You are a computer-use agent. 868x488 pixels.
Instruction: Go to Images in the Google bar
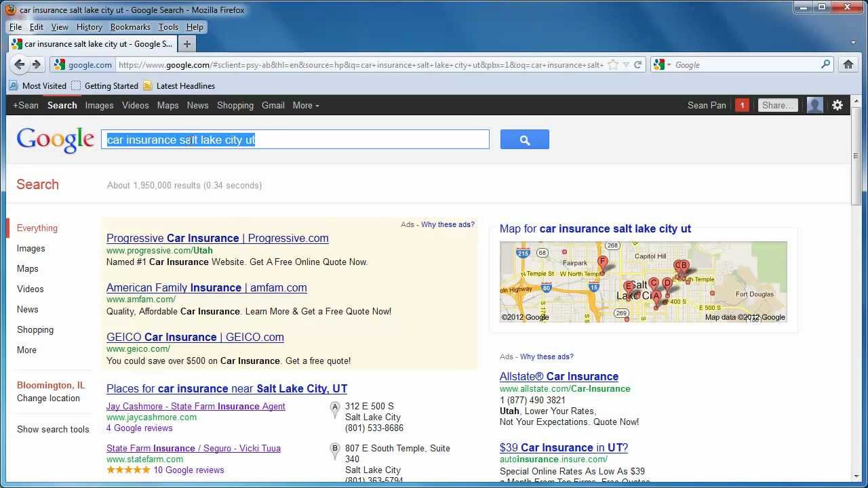coord(99,105)
